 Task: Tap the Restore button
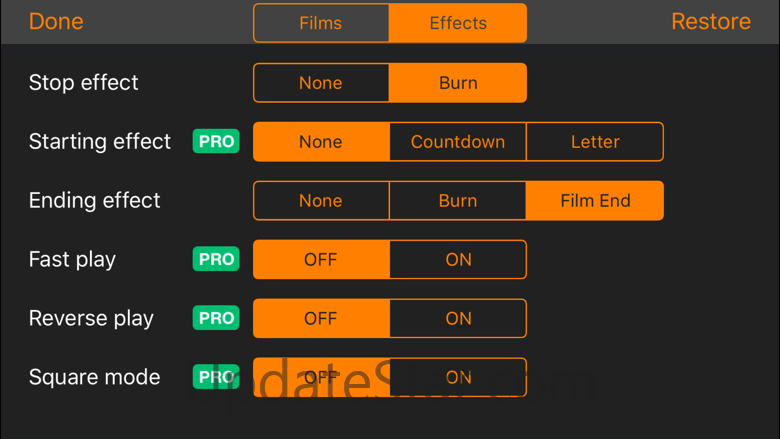tap(710, 22)
